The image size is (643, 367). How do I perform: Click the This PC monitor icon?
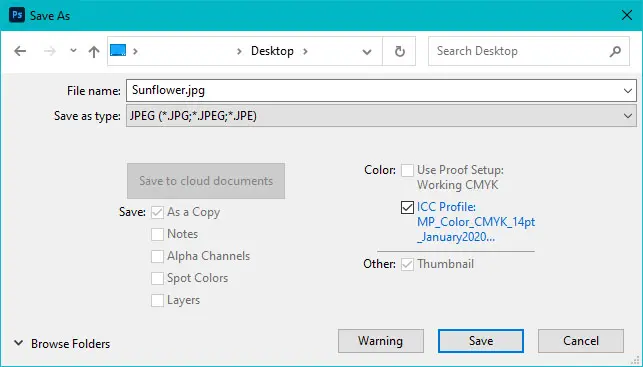[x=118, y=50]
